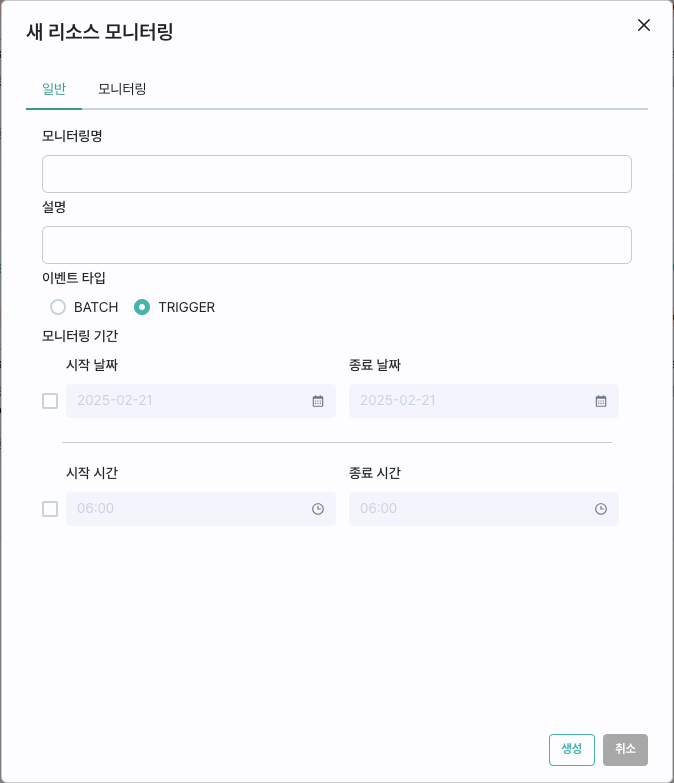Switch to the 모니터링 tab

tap(122, 89)
